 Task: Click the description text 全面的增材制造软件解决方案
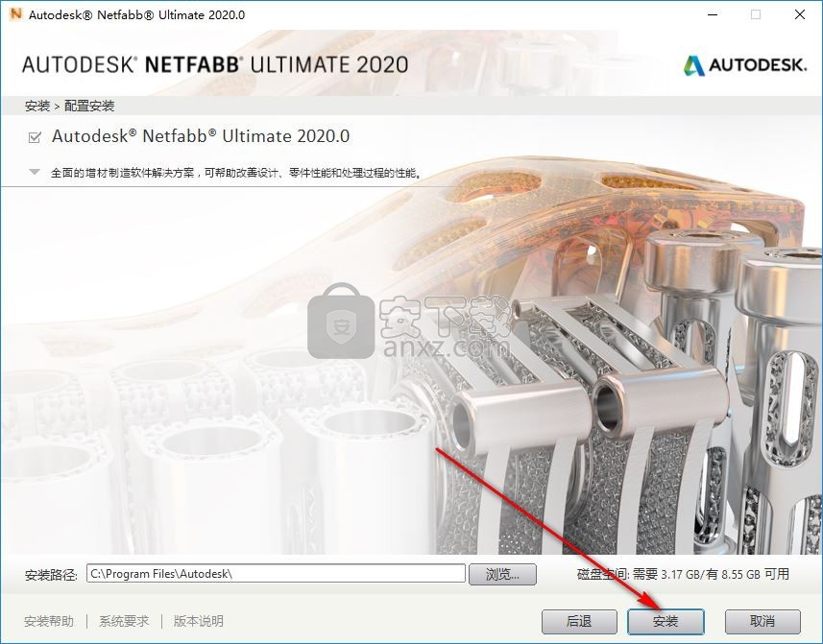tap(122, 173)
